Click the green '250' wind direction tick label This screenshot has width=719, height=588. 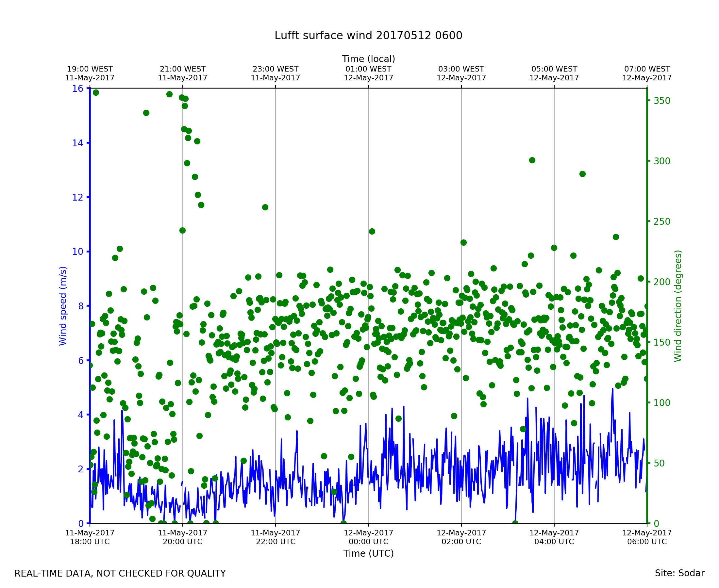[662, 221]
